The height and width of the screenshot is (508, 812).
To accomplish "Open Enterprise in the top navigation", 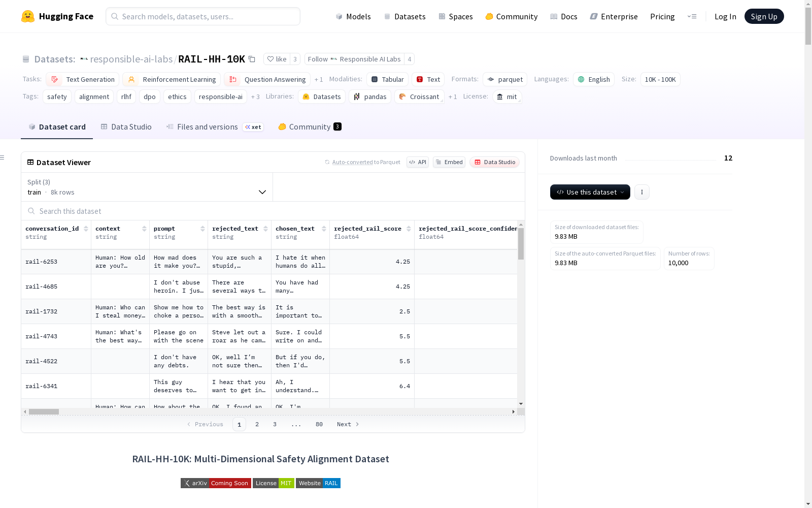I will click(x=614, y=16).
